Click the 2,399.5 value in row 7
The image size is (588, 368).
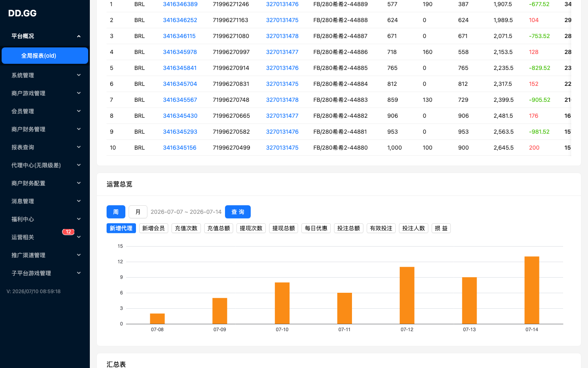(x=503, y=100)
